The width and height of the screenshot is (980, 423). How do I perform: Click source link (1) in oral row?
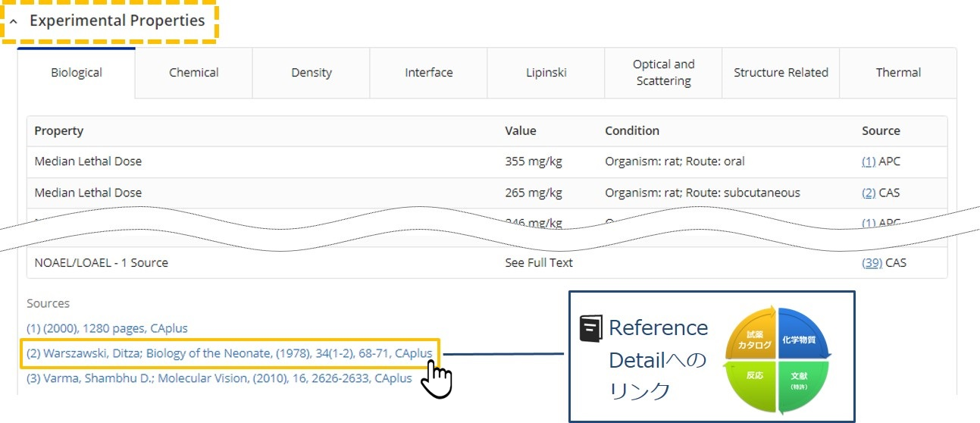pos(868,161)
